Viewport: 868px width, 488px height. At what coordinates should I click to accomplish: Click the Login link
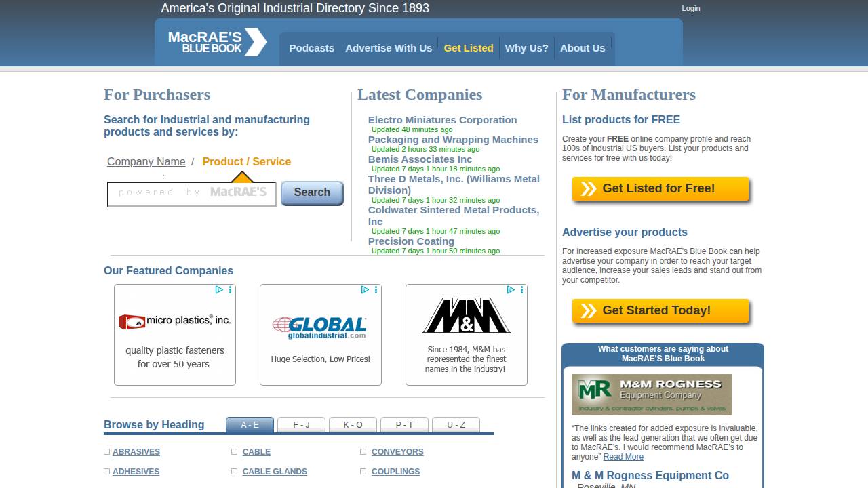point(690,8)
